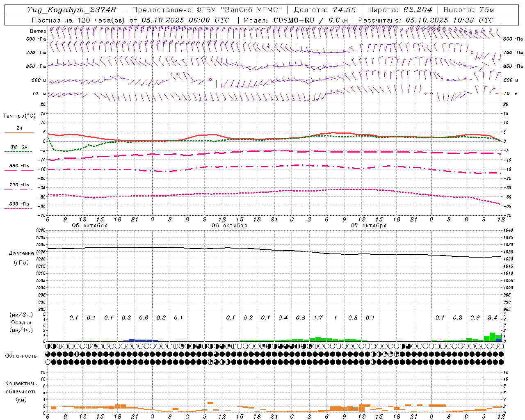Click the elevation text Высота: 75м
The width and height of the screenshot is (525, 420).
click(x=468, y=10)
